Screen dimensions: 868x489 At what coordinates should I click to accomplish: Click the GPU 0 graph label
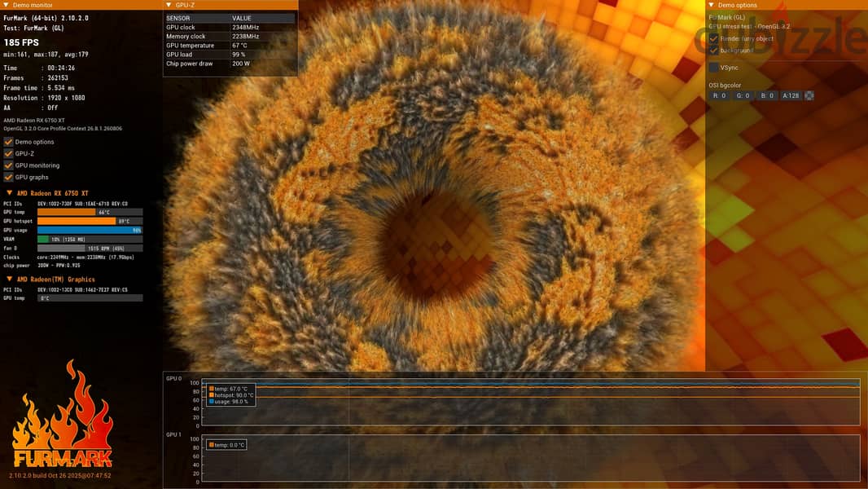173,378
